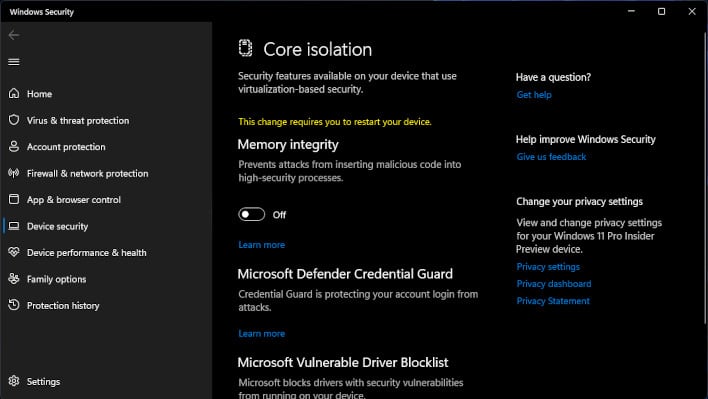Open the hamburger navigation menu
The width and height of the screenshot is (708, 399).
point(14,62)
